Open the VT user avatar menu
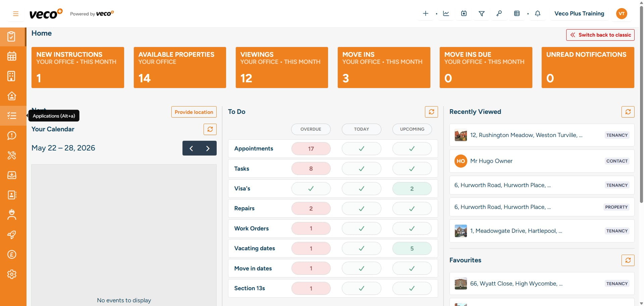The height and width of the screenshot is (306, 644). point(622,13)
